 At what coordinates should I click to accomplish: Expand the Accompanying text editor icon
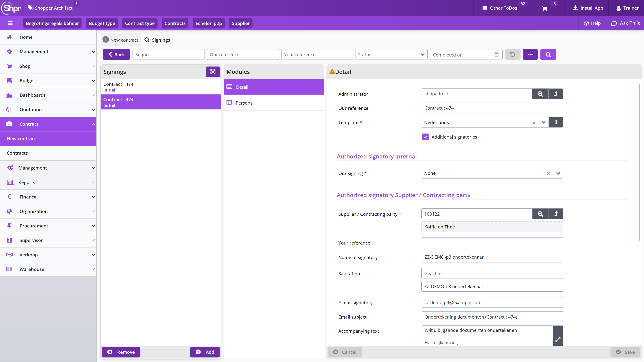558,339
